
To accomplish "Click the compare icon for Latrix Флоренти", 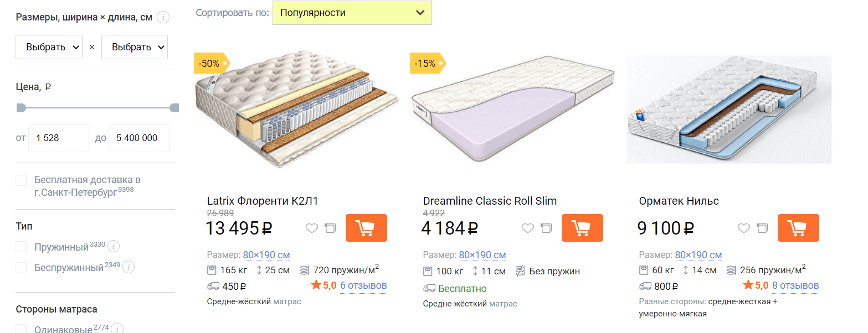I will click(x=330, y=228).
